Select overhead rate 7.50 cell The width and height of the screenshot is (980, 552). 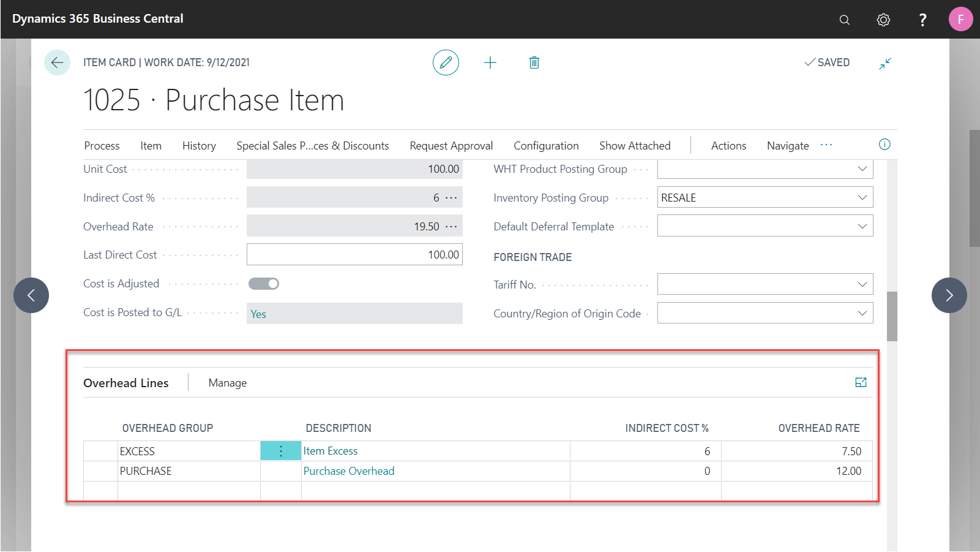[x=797, y=451]
